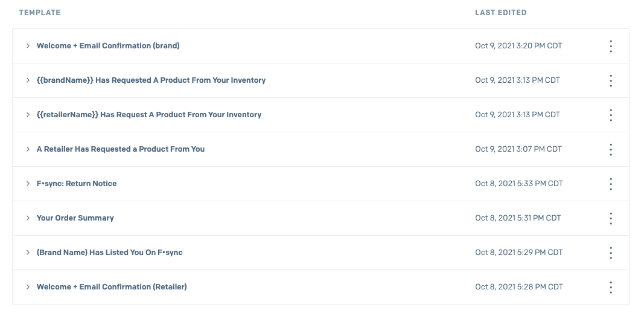Expand Welcome + Email Confirmation (brand) row chevron
This screenshot has width=644, height=313.
coord(28,46)
